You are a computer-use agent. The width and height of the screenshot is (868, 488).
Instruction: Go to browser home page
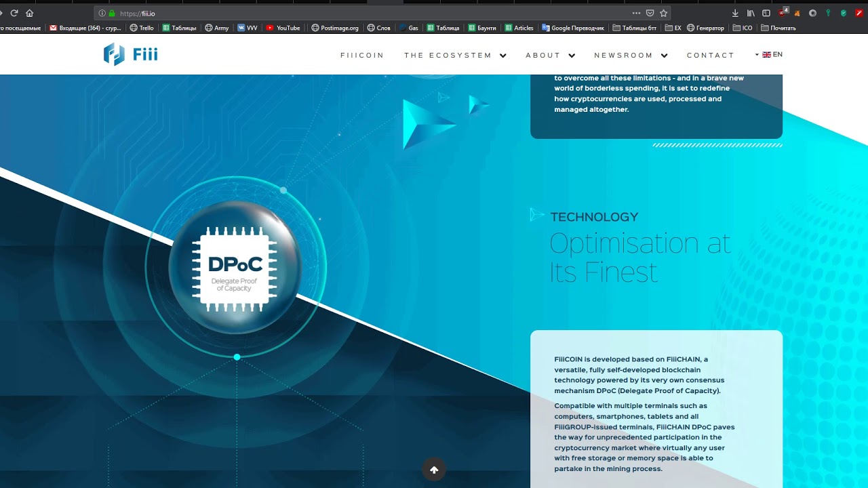click(29, 13)
